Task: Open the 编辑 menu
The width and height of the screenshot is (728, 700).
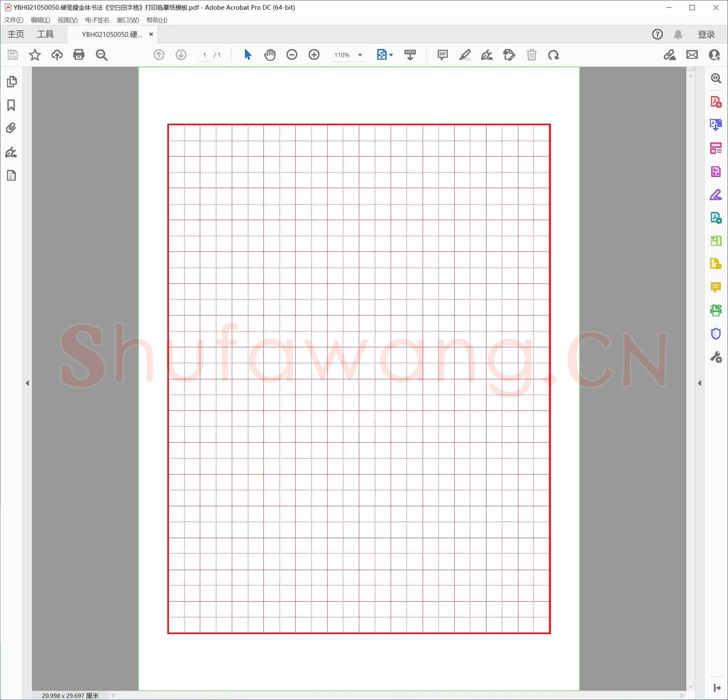Action: click(40, 20)
